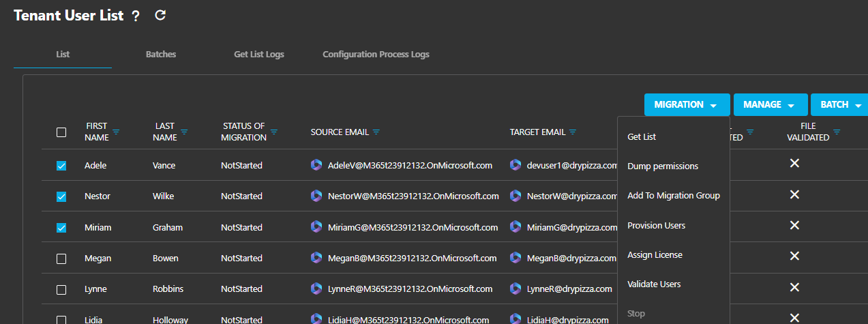
Task: Select the Megan Bowen row checkbox
Action: click(x=61, y=259)
